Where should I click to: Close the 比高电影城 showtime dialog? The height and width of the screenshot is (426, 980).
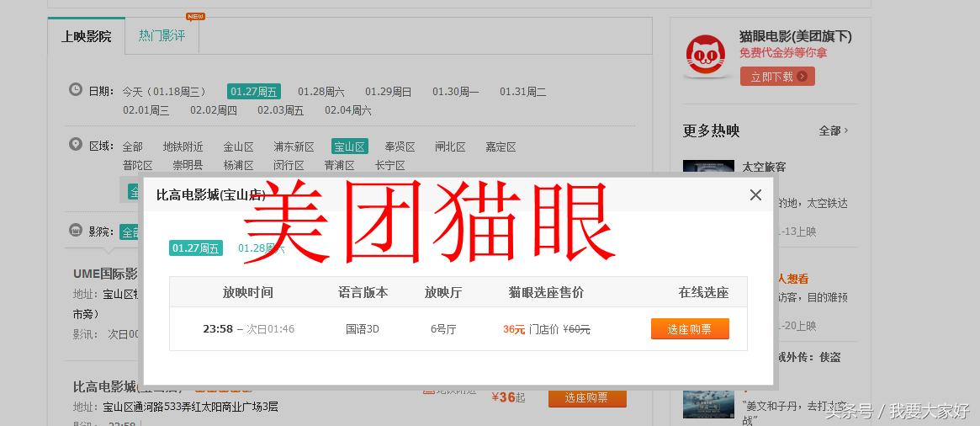point(755,195)
